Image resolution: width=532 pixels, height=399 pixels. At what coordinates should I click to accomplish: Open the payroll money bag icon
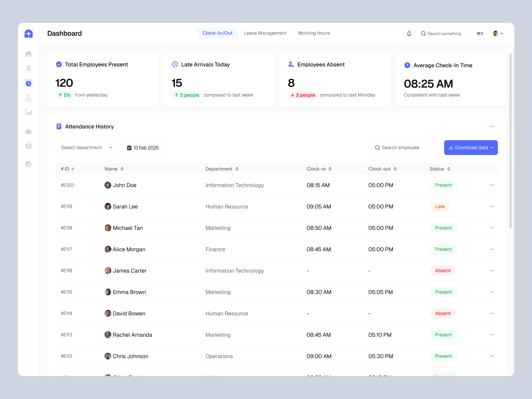tap(29, 98)
